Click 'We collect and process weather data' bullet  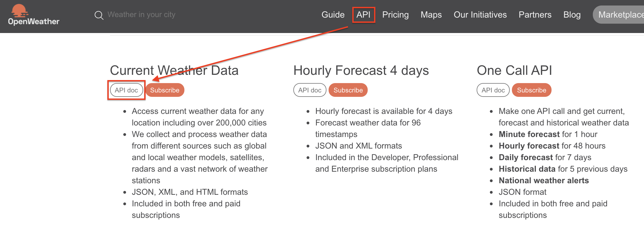tap(200, 157)
